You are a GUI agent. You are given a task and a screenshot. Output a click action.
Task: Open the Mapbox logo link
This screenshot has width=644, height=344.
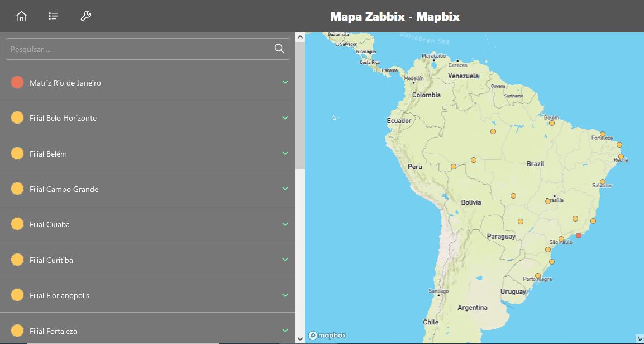[327, 336]
